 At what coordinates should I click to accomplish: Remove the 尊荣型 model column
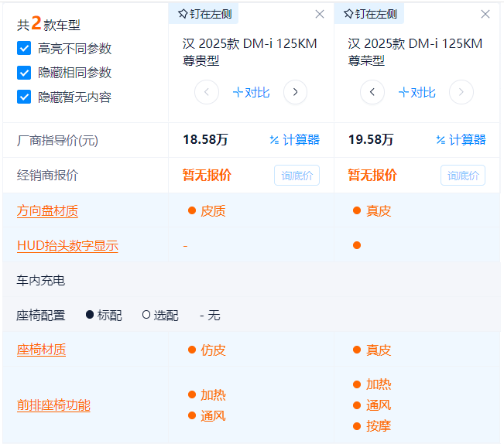pyautogui.click(x=485, y=14)
